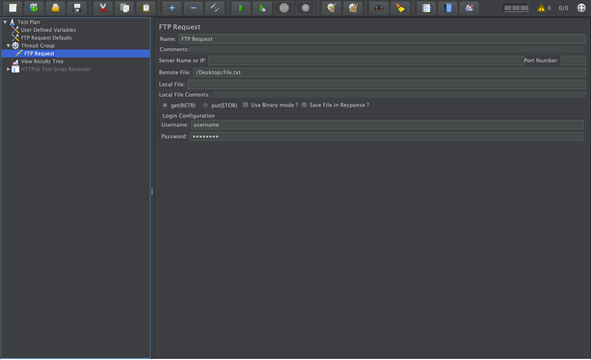Clear all results with double broom icon
Viewport: 591px width, 360px height.
tap(353, 8)
